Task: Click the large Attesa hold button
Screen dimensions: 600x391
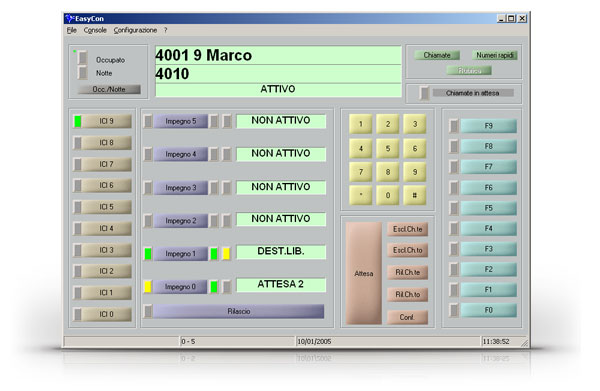Action: 364,273
